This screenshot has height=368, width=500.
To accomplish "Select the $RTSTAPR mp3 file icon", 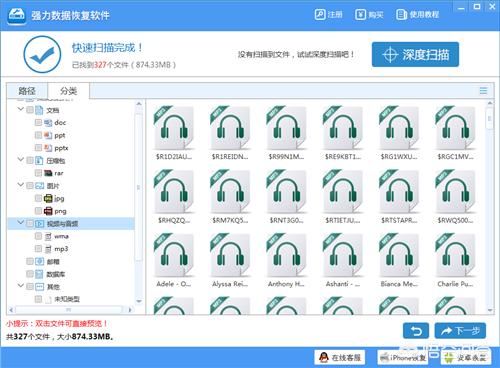I will (x=399, y=192).
